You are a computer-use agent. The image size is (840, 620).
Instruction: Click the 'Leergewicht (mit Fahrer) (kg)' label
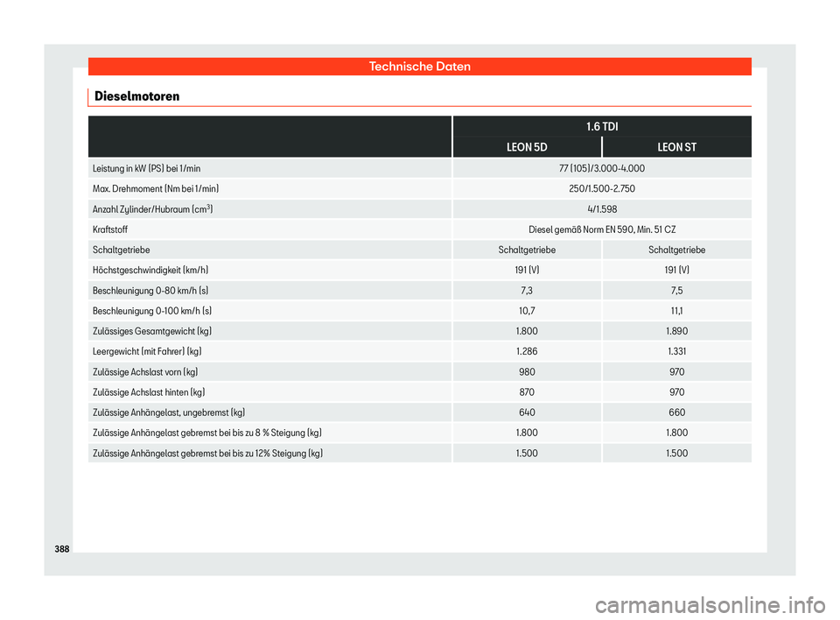pyautogui.click(x=147, y=352)
